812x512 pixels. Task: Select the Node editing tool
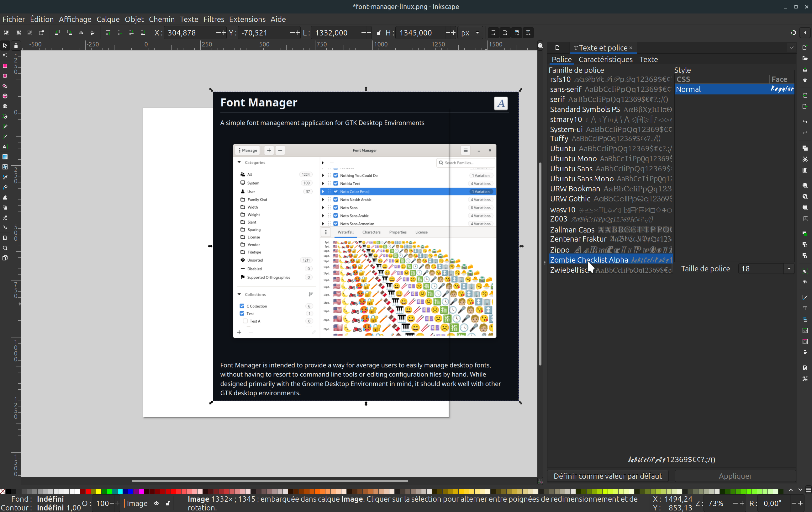pos(5,56)
